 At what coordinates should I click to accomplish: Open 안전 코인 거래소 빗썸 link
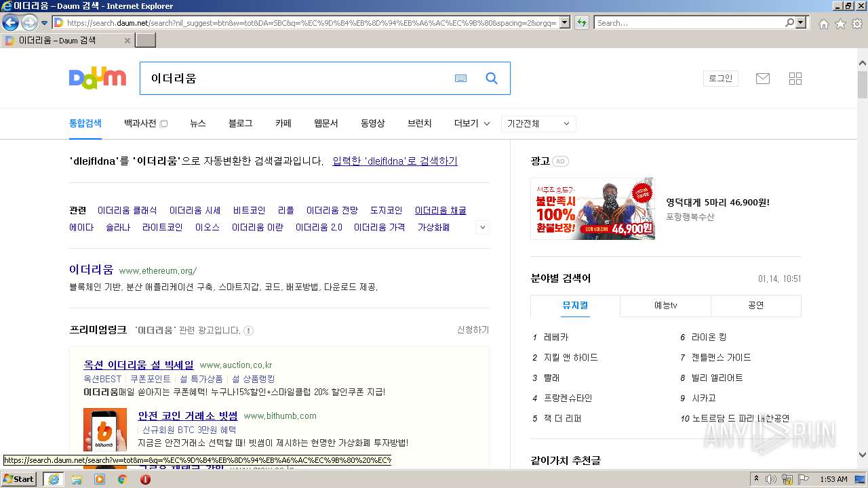[x=188, y=415]
